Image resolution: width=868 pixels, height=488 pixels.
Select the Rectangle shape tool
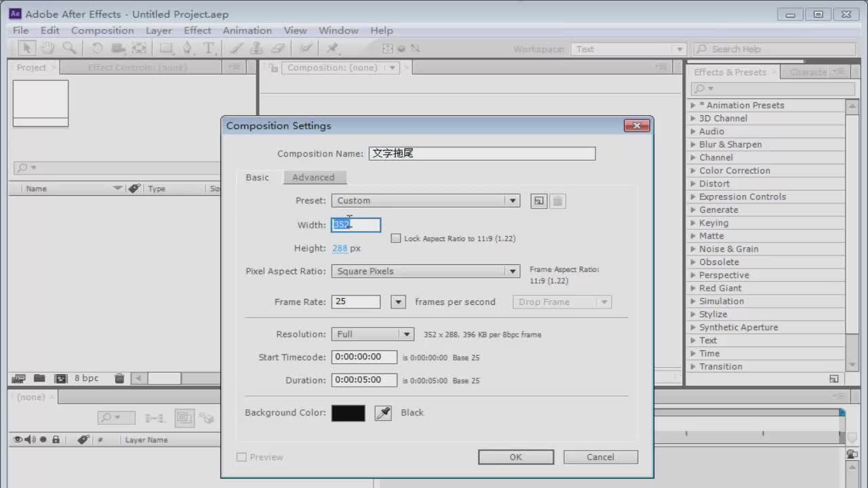pyautogui.click(x=166, y=48)
